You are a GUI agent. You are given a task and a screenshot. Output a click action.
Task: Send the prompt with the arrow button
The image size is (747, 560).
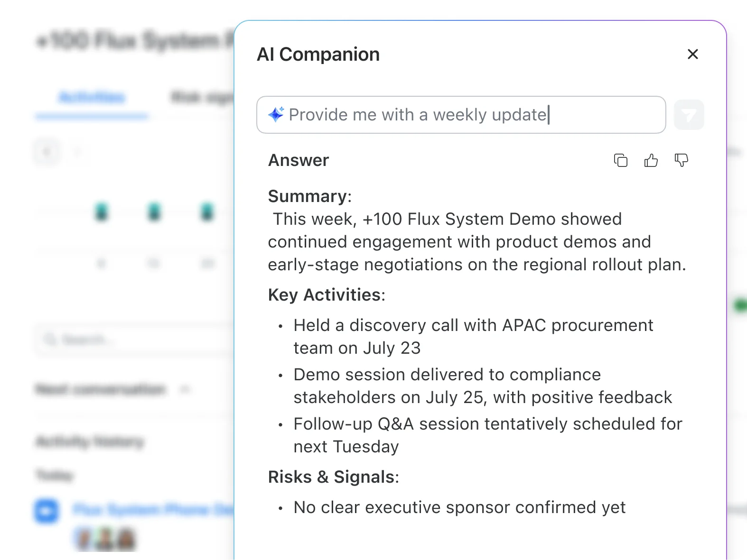[x=689, y=115]
